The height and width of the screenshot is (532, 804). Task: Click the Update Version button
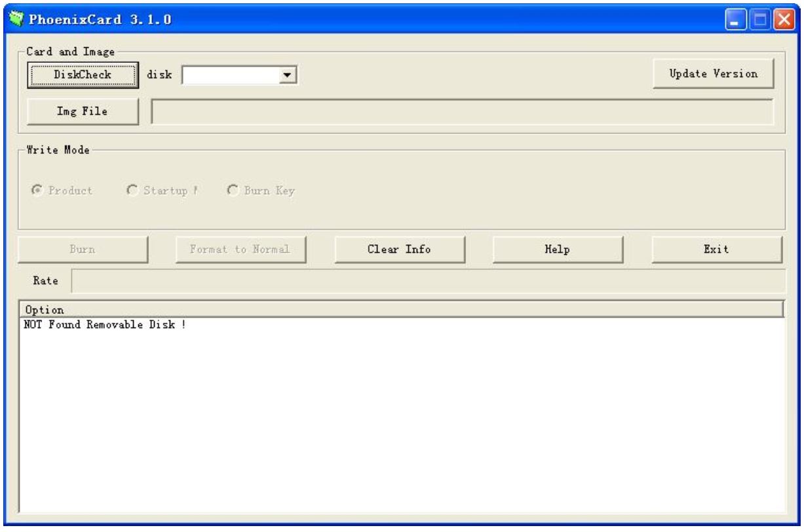pos(713,74)
